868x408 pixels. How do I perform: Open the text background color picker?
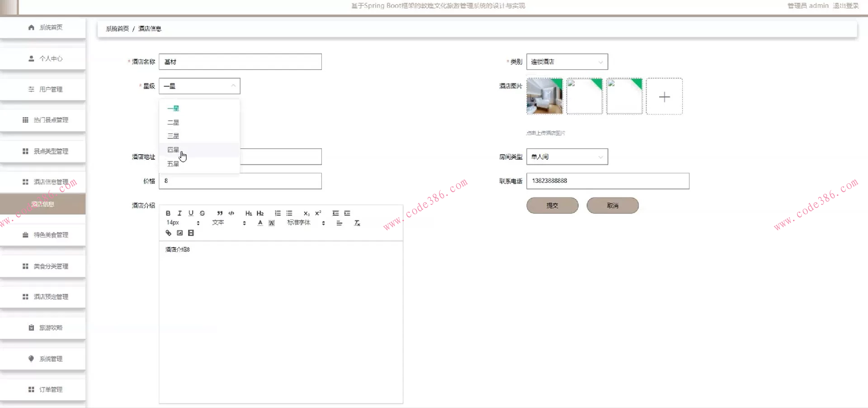(x=271, y=223)
